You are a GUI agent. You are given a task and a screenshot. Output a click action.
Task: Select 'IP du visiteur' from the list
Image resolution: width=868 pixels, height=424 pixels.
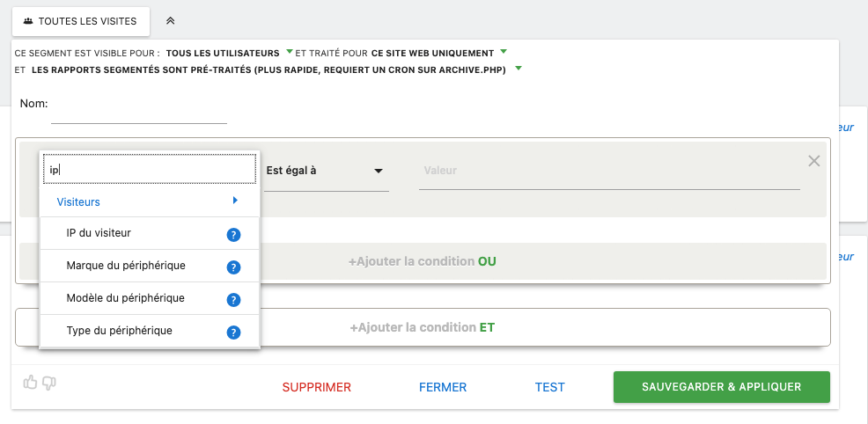pyautogui.click(x=99, y=233)
